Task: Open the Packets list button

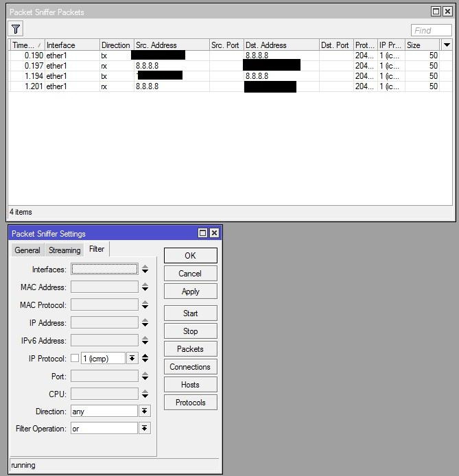Action: point(190,349)
